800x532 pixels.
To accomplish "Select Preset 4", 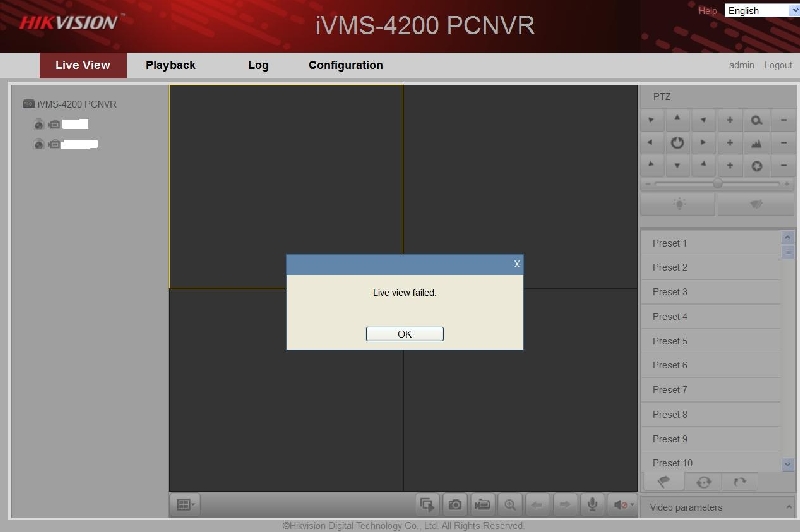I will [710, 316].
